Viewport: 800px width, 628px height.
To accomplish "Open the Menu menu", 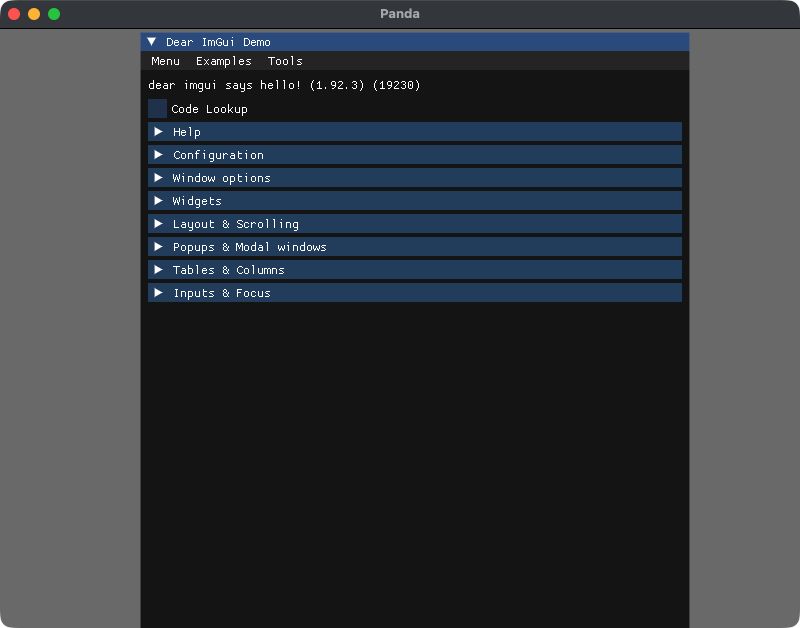I will click(x=165, y=61).
